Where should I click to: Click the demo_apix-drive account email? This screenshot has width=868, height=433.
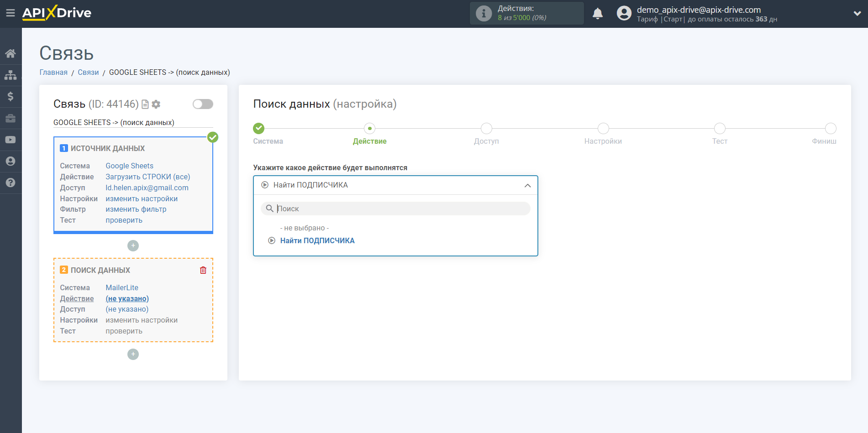pyautogui.click(x=699, y=10)
